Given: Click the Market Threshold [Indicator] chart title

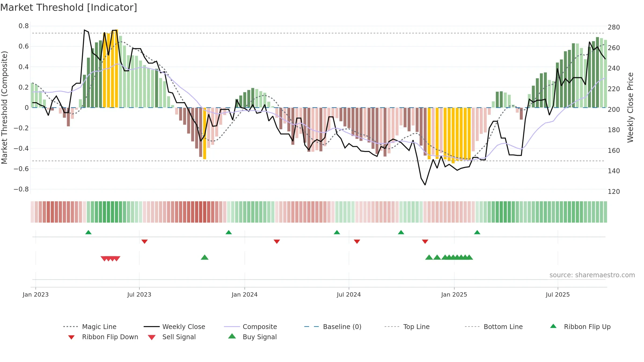Looking at the screenshot, I should 69,8.
